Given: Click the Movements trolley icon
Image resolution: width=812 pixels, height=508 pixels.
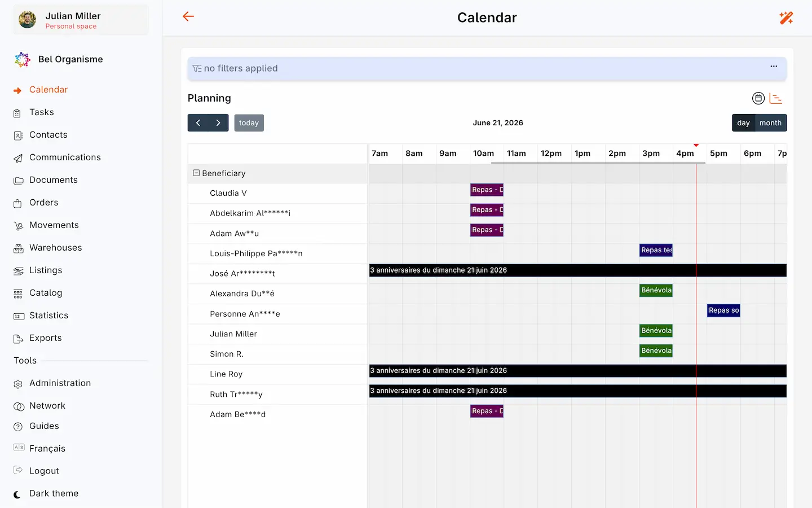Looking at the screenshot, I should pyautogui.click(x=18, y=226).
